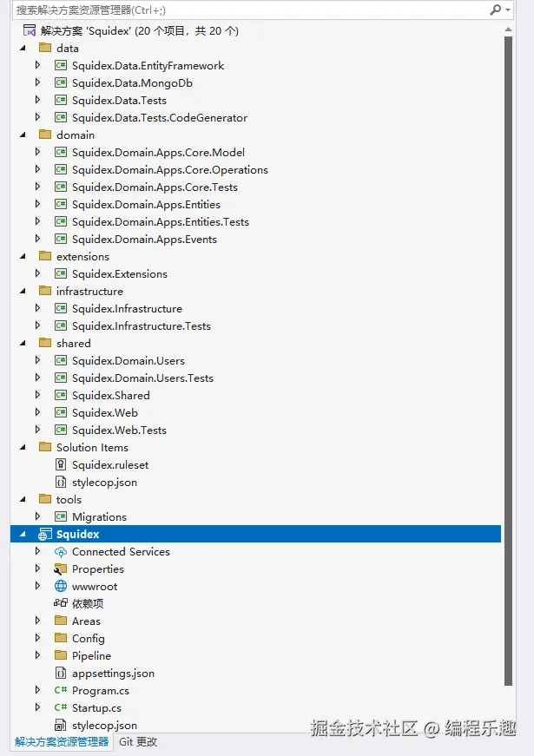Select stylecop.json under Solution Items
Image resolution: width=534 pixels, height=756 pixels.
[105, 482]
